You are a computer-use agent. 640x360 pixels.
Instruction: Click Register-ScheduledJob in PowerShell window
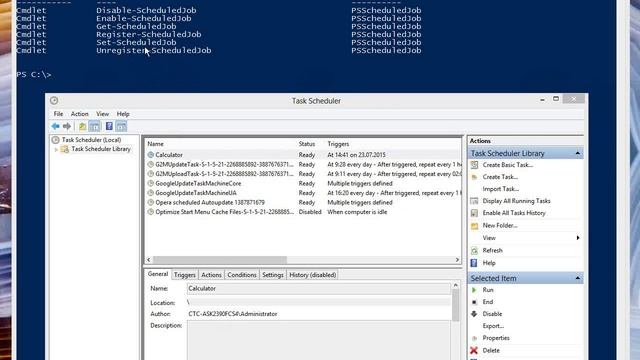point(149,35)
